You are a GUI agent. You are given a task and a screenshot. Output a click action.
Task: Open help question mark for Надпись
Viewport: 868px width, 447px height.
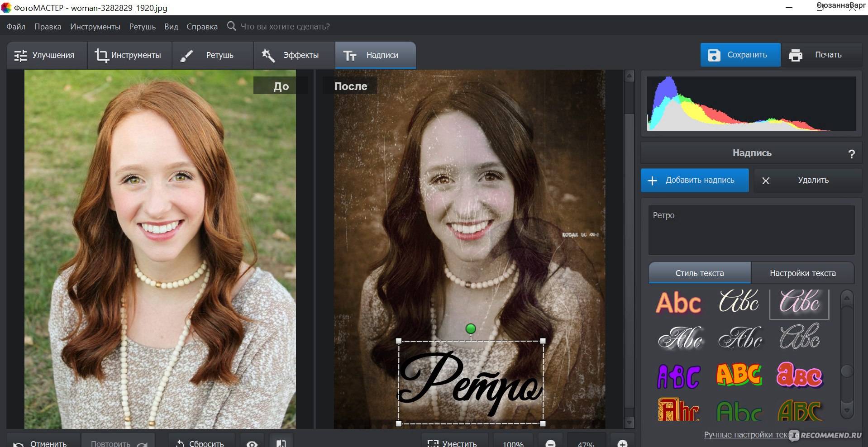tap(851, 154)
